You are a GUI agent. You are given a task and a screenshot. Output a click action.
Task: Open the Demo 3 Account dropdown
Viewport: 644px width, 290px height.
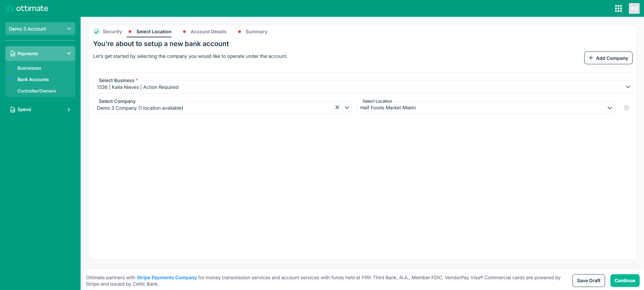(x=40, y=29)
